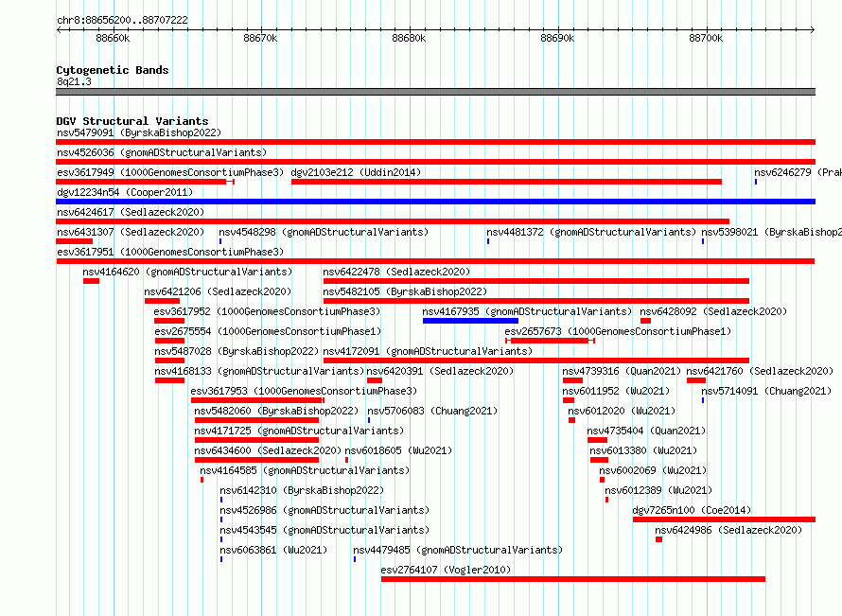This screenshot has height=616, width=842.
Task: Click the 88670k ruler tick label
Action: (260, 38)
